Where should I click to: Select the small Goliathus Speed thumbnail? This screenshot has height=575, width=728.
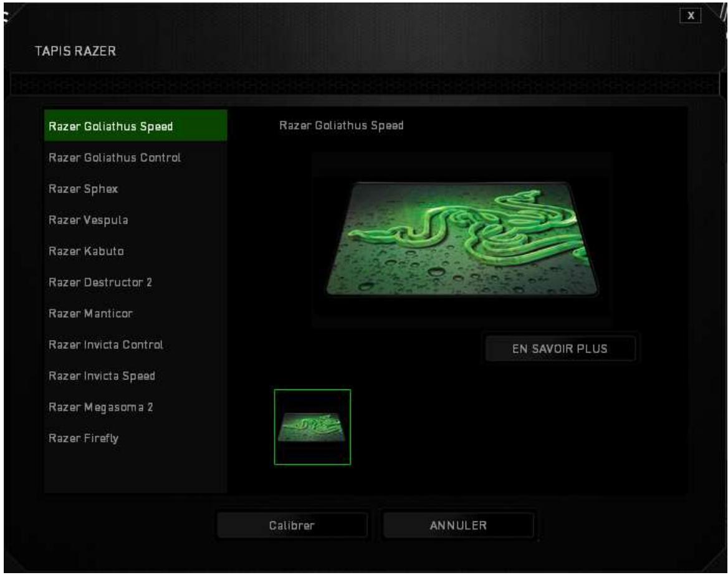tap(312, 427)
